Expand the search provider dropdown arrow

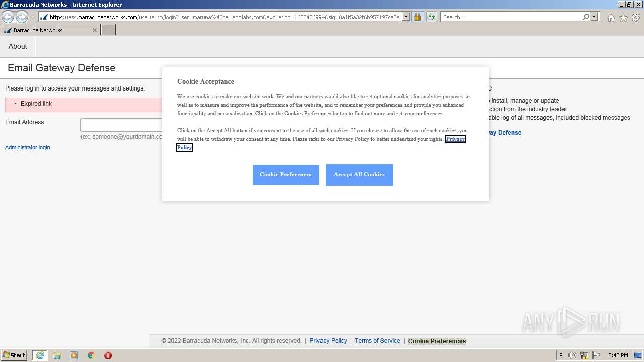pos(594,17)
